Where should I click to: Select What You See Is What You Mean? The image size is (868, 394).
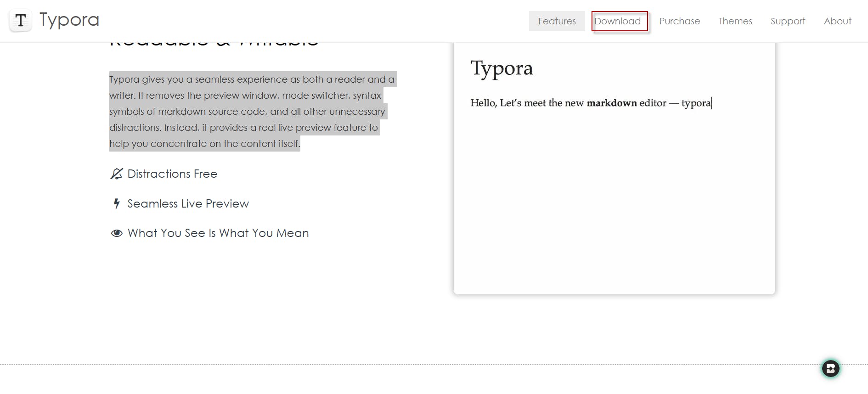[218, 233]
